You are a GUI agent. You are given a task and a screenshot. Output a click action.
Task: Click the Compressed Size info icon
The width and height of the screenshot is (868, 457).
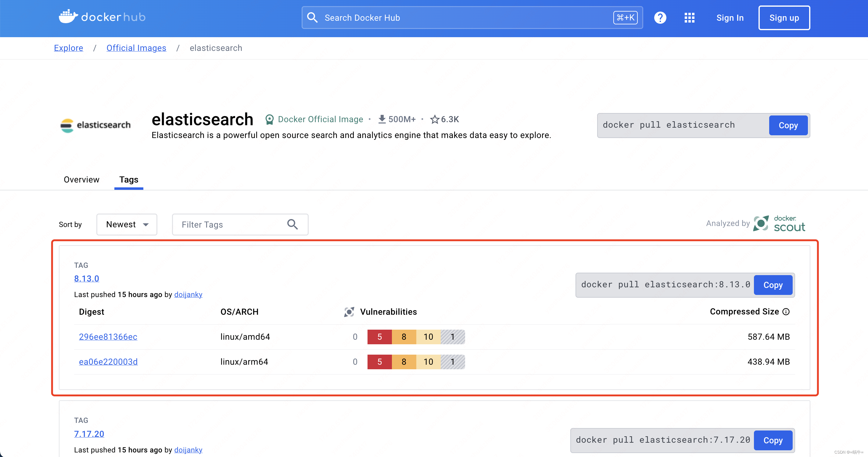786,312
